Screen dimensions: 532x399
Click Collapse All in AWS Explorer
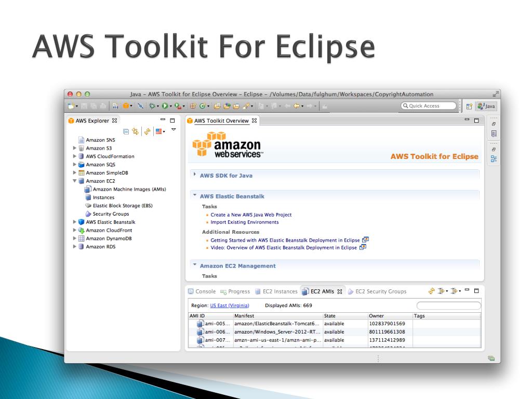coord(126,131)
